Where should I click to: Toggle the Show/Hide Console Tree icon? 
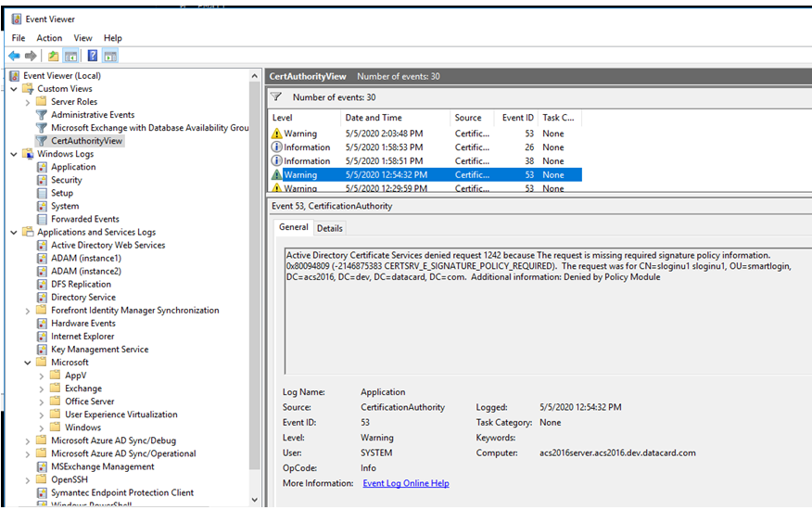[70, 56]
